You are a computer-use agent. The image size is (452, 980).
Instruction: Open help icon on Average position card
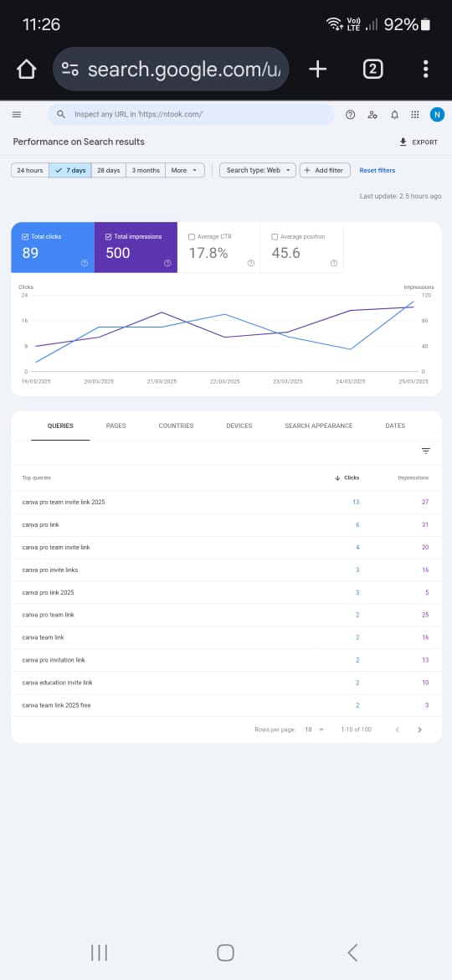(334, 263)
